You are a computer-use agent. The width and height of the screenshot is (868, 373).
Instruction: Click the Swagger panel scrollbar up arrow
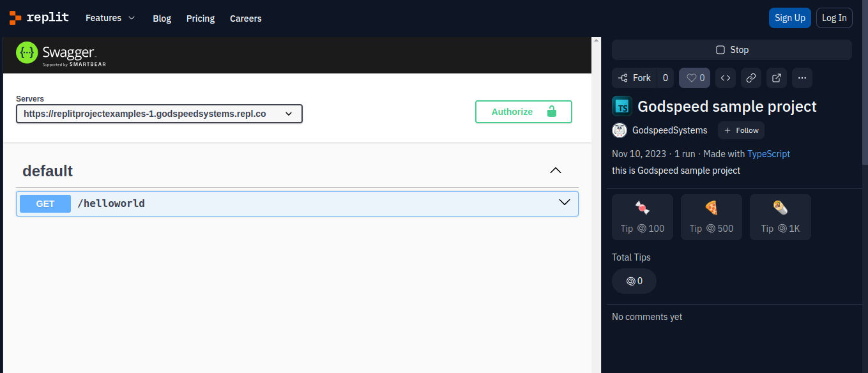(x=597, y=42)
